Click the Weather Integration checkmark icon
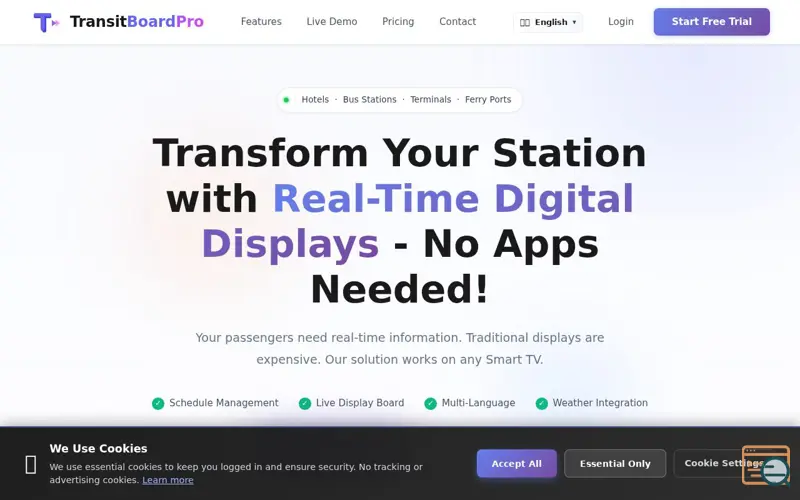 pos(541,404)
